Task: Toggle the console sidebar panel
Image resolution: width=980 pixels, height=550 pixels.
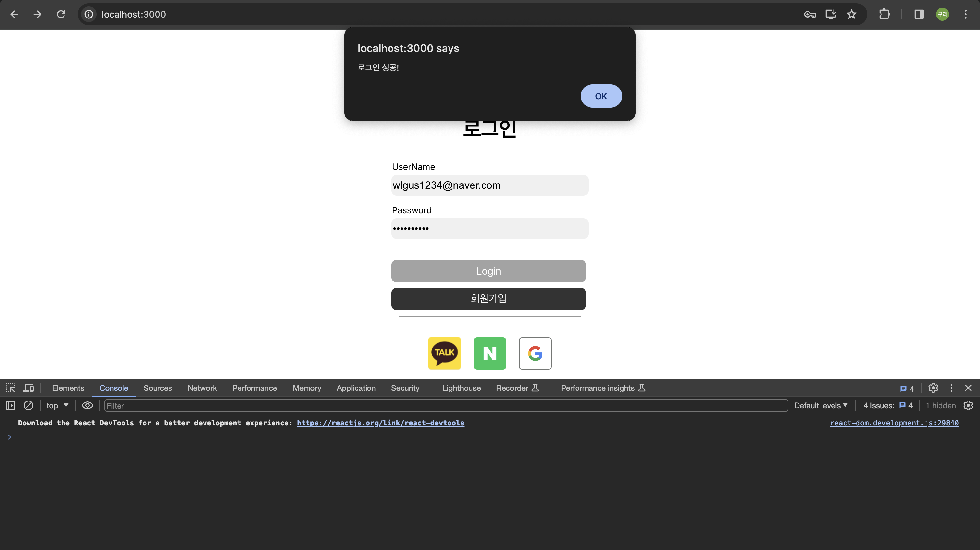Action: tap(10, 405)
